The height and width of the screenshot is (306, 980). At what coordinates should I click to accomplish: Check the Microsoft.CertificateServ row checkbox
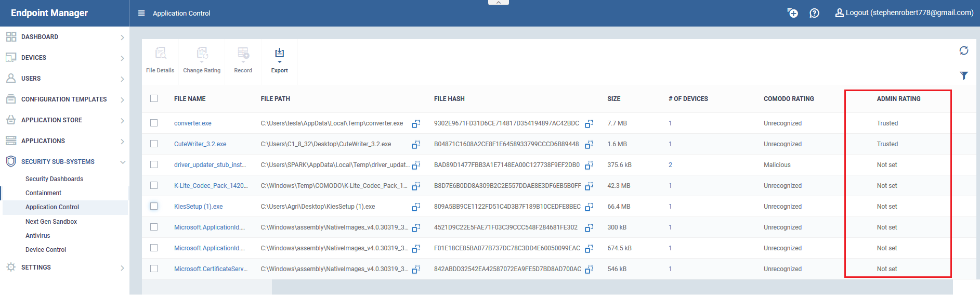point(154,269)
